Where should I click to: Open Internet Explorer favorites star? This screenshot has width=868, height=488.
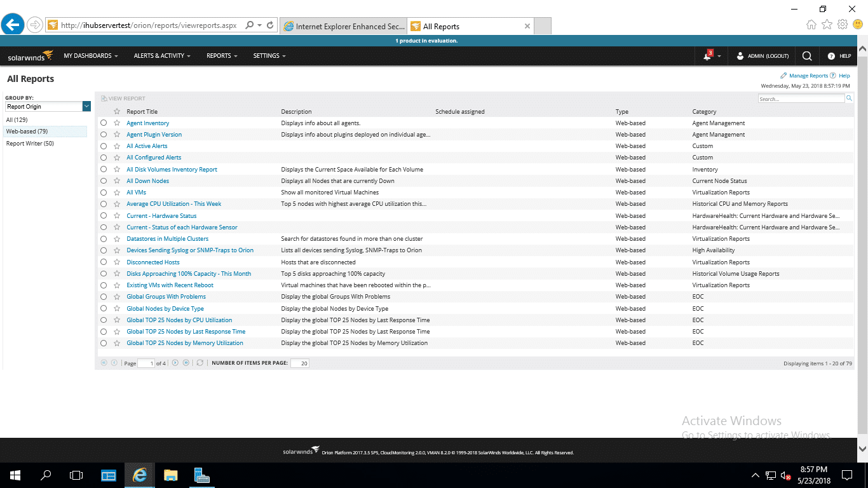point(827,25)
